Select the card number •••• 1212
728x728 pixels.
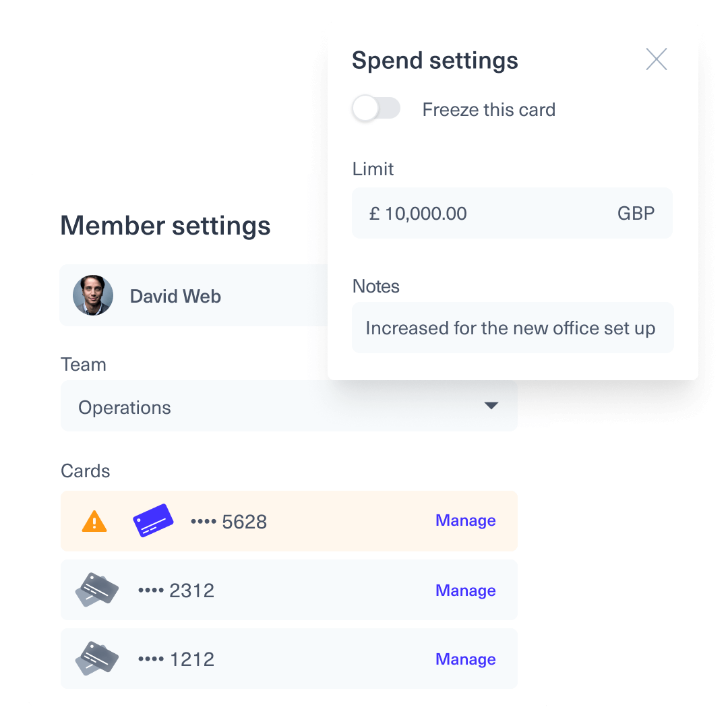[177, 659]
